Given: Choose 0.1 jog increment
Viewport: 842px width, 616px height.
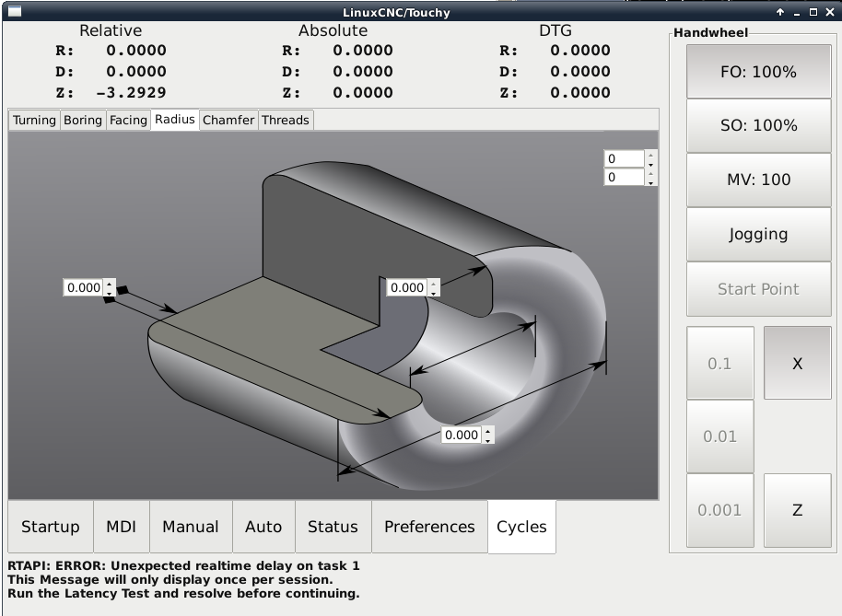Looking at the screenshot, I should coord(720,364).
